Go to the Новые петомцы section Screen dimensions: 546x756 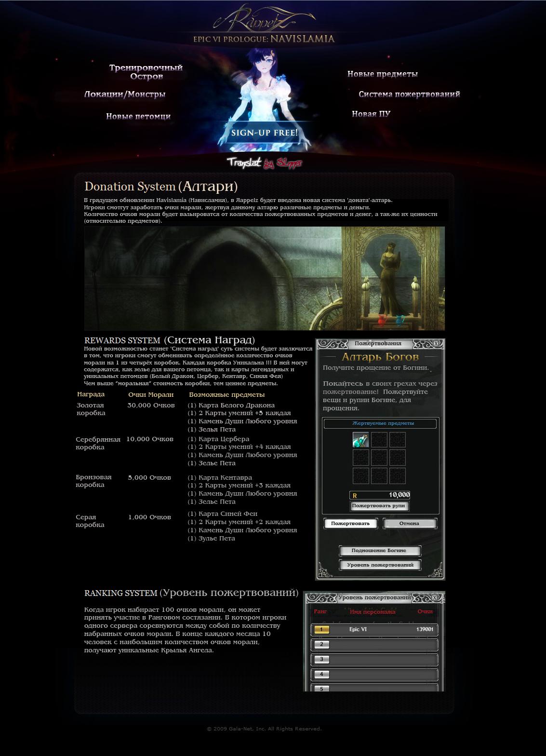tap(138, 116)
